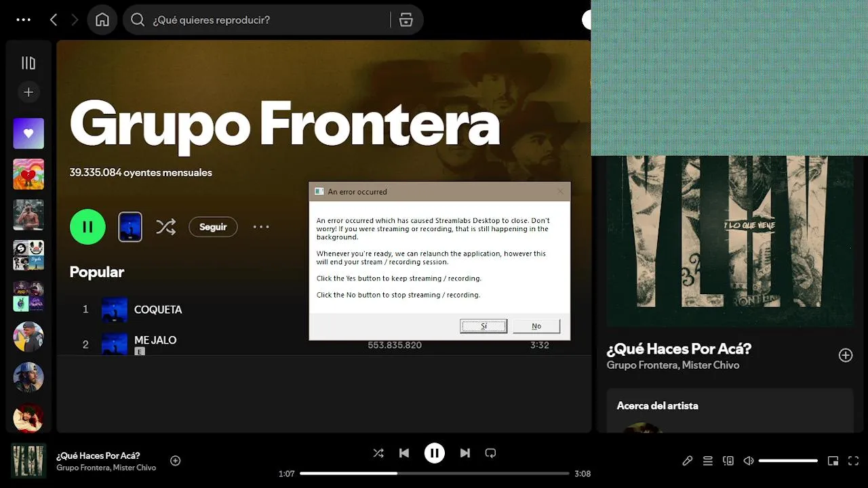868x488 pixels.
Task: Toggle shuffle in the player controls
Action: [x=378, y=453]
